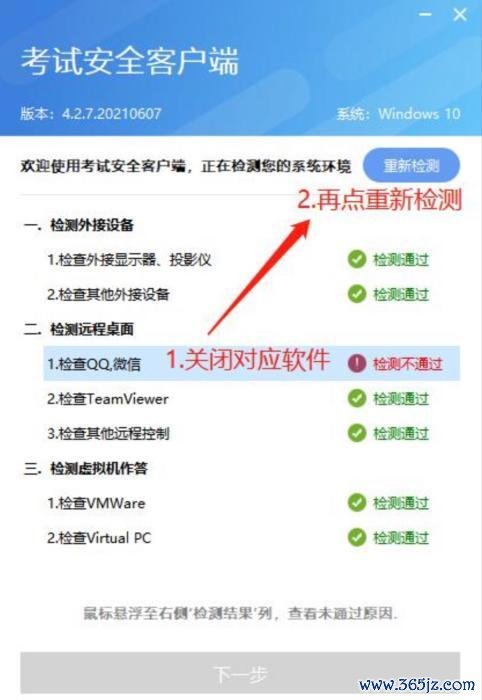The height and width of the screenshot is (700, 482).
Task: Click green check icon for 检查外接显示器、投影仪
Action: pos(357,259)
